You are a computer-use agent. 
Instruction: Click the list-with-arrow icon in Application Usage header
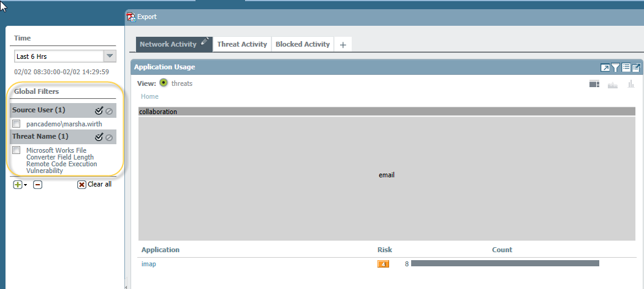pyautogui.click(x=636, y=67)
